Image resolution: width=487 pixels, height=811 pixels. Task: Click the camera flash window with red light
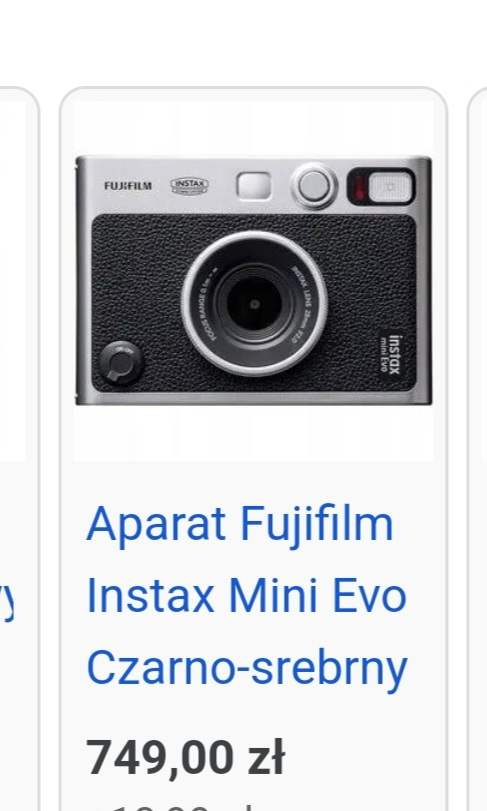tap(382, 187)
